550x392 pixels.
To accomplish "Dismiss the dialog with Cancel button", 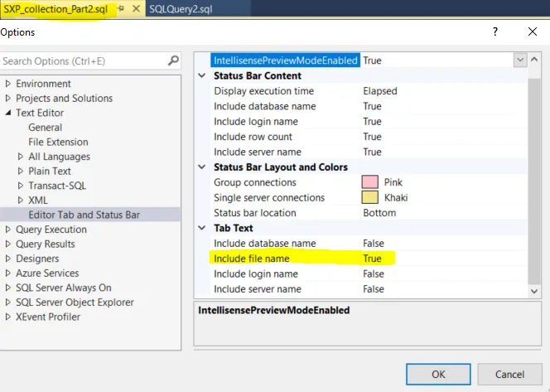I will pyautogui.click(x=509, y=374).
